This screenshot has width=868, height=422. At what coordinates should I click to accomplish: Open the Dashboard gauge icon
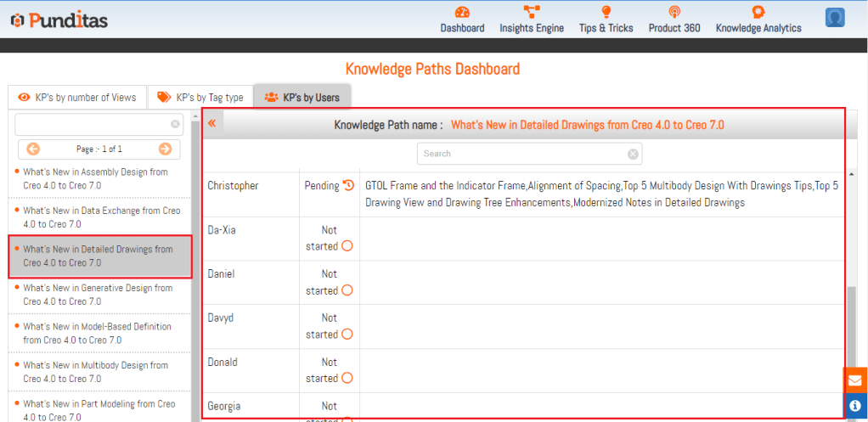tap(462, 12)
